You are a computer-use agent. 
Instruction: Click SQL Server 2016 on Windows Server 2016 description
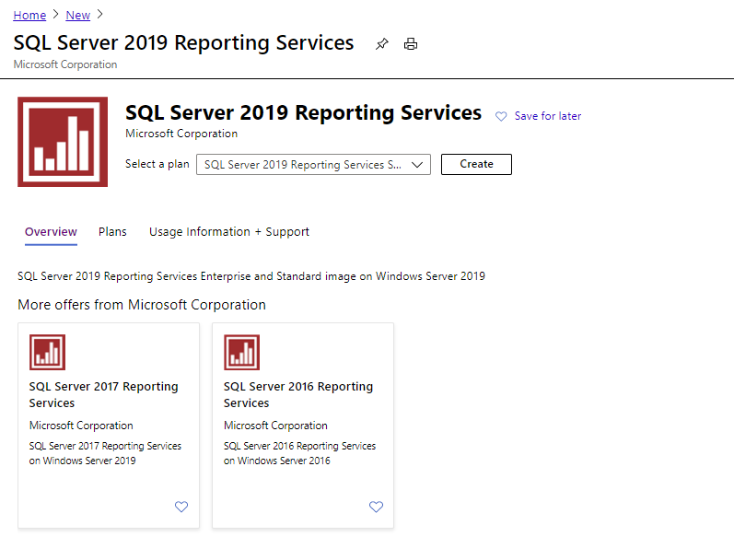click(299, 453)
